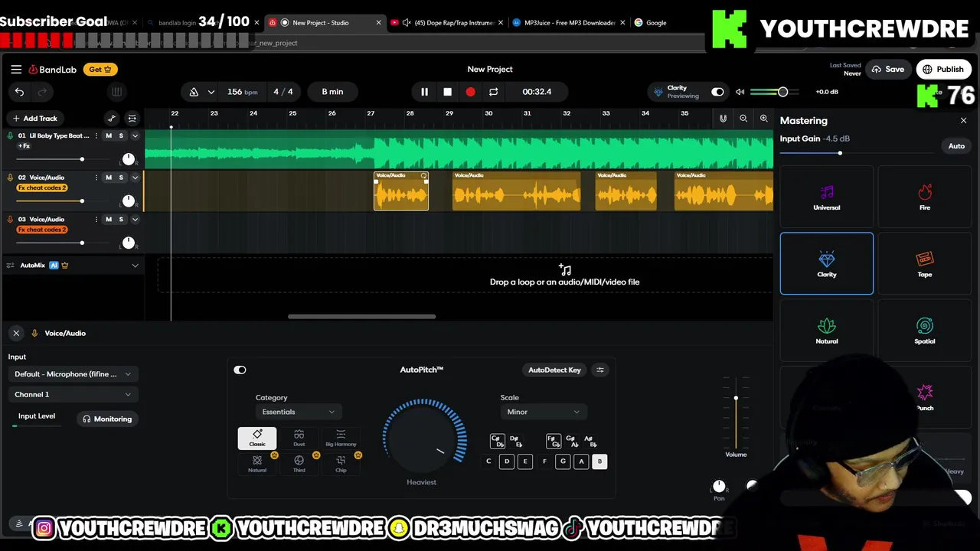Choose the Duet AutoPitch effect
The width and height of the screenshot is (980, 551).
pos(299,438)
